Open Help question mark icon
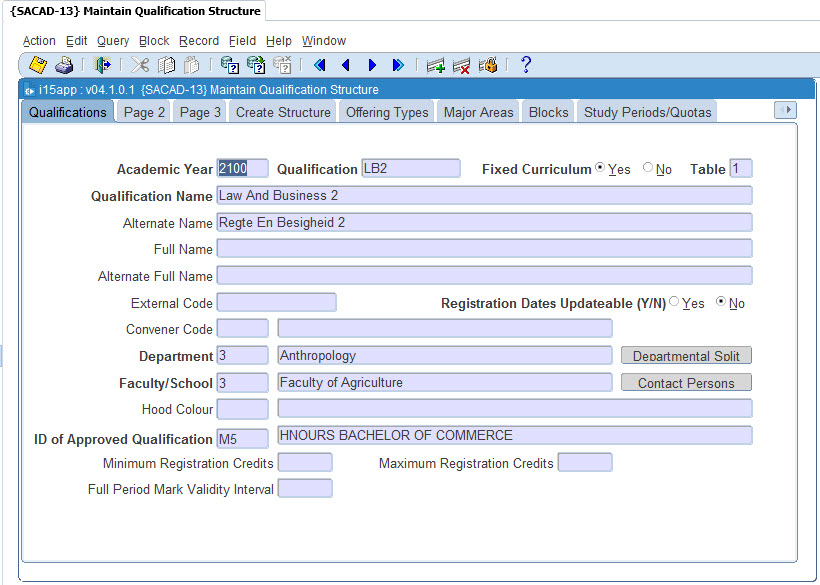 pyautogui.click(x=525, y=65)
